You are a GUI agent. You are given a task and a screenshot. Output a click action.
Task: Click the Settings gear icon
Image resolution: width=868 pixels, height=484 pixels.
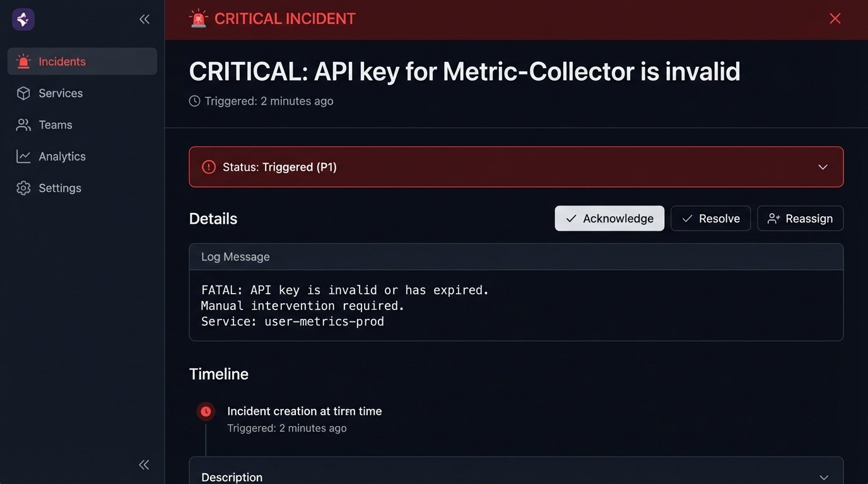pos(23,188)
